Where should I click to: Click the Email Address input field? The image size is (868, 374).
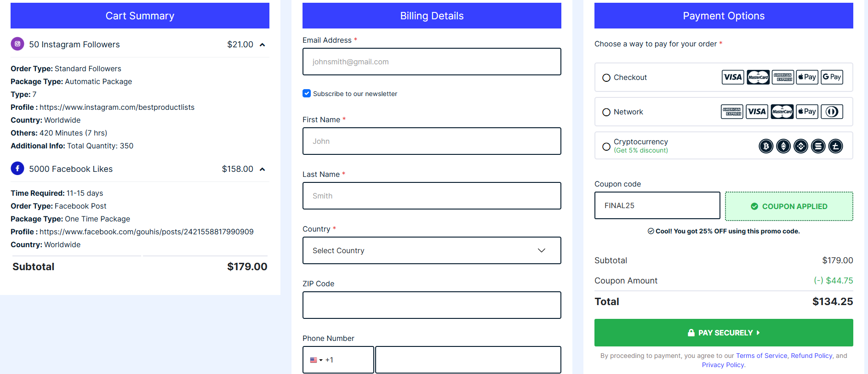[x=432, y=62]
